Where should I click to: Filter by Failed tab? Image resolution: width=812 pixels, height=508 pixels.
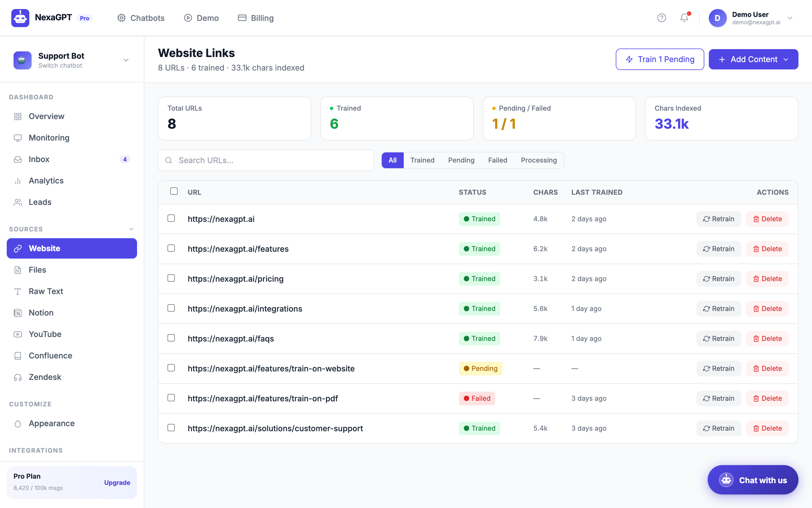498,160
